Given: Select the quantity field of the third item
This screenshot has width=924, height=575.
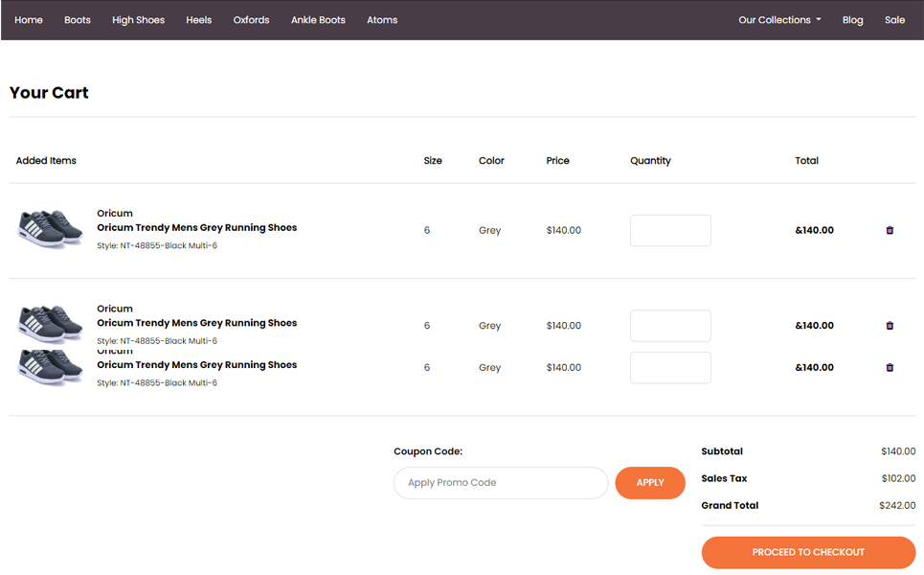Looking at the screenshot, I should click(x=670, y=368).
